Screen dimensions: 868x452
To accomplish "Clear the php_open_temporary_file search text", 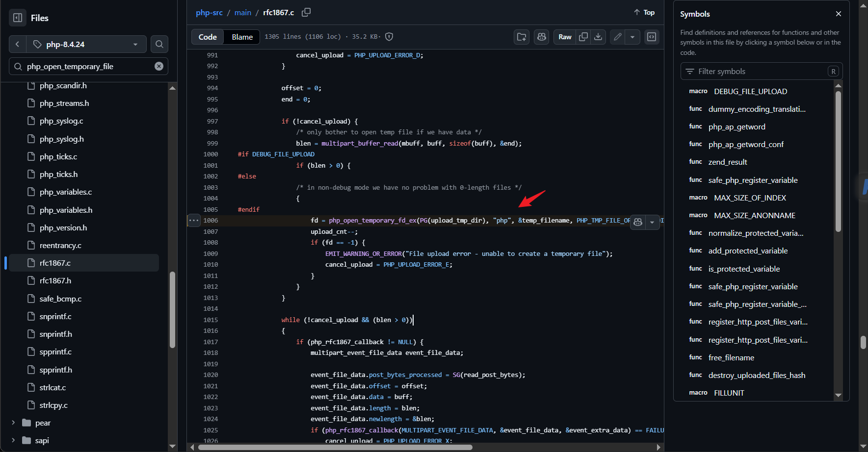I will [159, 66].
